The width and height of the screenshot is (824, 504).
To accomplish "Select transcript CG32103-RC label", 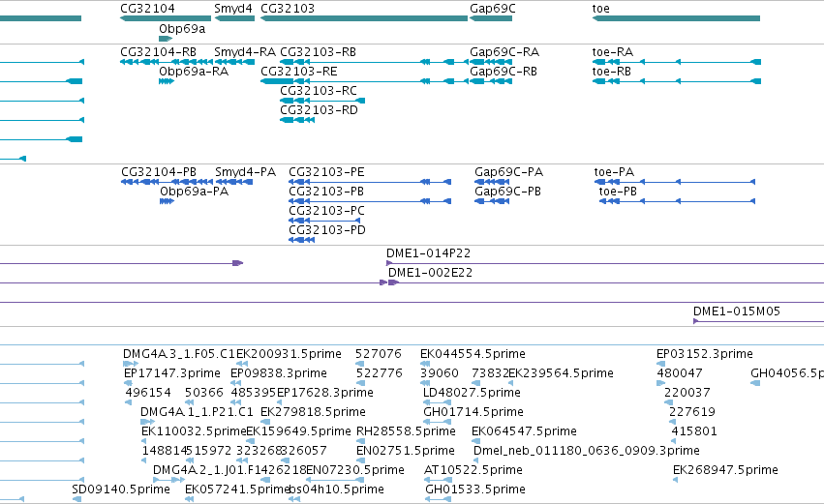I will (319, 91).
